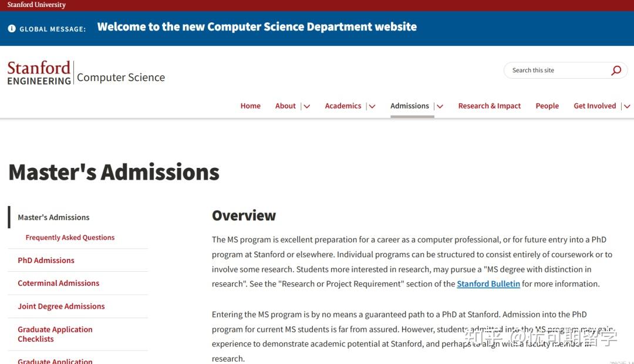Go to PhD Admissions sidebar link
Viewport: 634px width, 364px height.
tap(46, 261)
